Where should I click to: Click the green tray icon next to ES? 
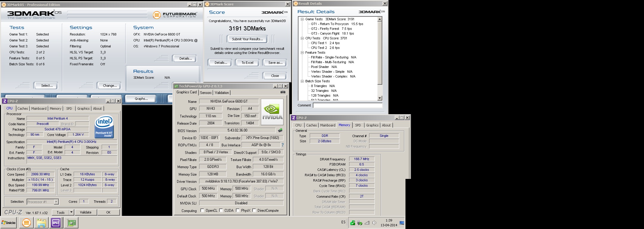coord(353,223)
